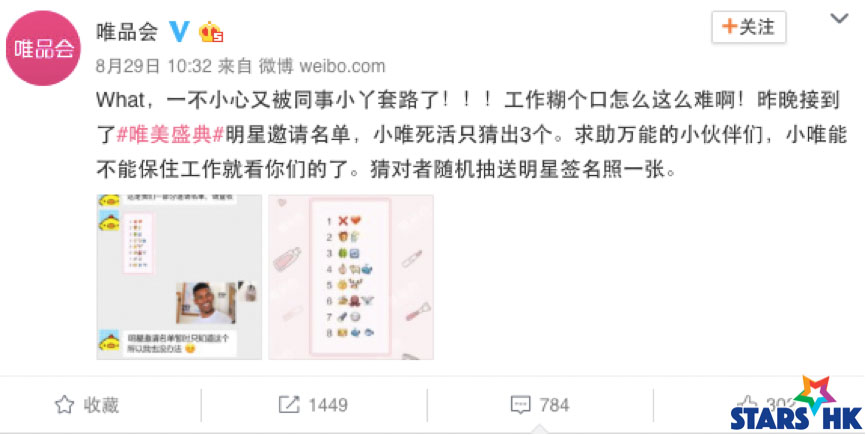Open the 唯品会 account name link
The width and height of the screenshot is (866, 435).
point(127,31)
